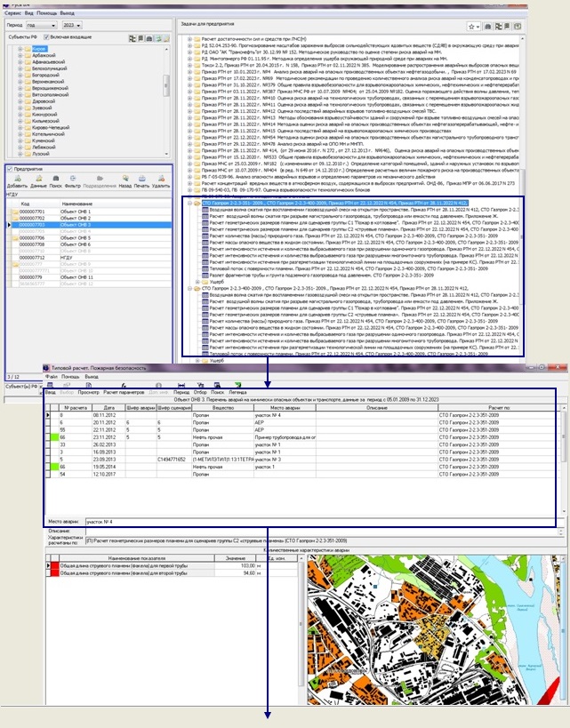Open the Помощь menu in main window
Screen dimensions: 570x728
point(47,15)
